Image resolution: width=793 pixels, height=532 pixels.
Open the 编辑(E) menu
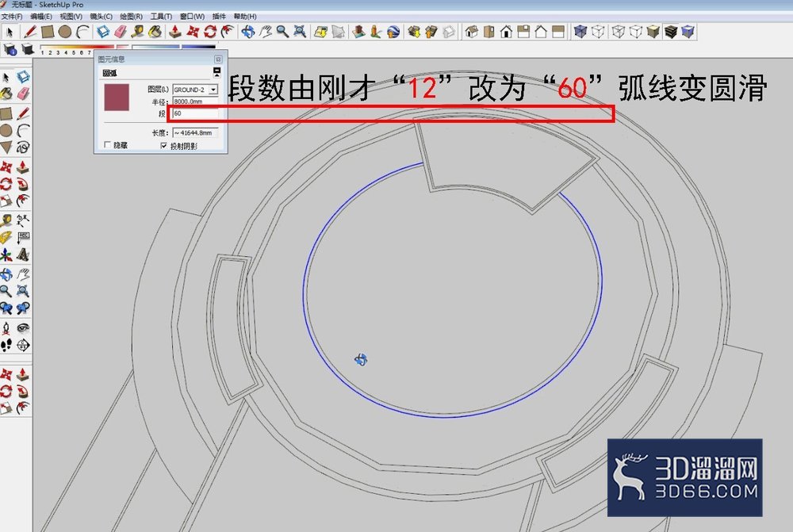(x=41, y=16)
